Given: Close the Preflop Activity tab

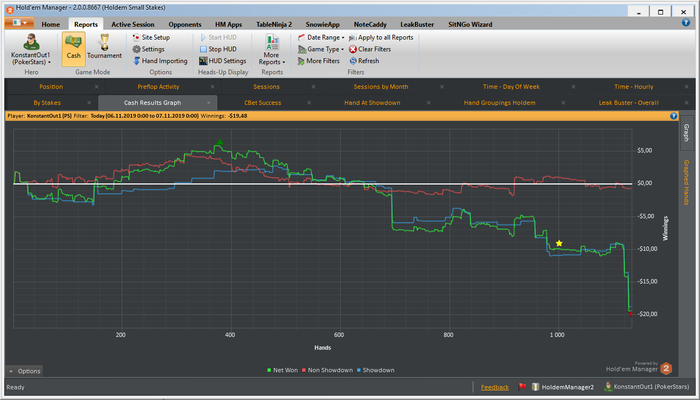Looking at the screenshot, I should click(212, 87).
